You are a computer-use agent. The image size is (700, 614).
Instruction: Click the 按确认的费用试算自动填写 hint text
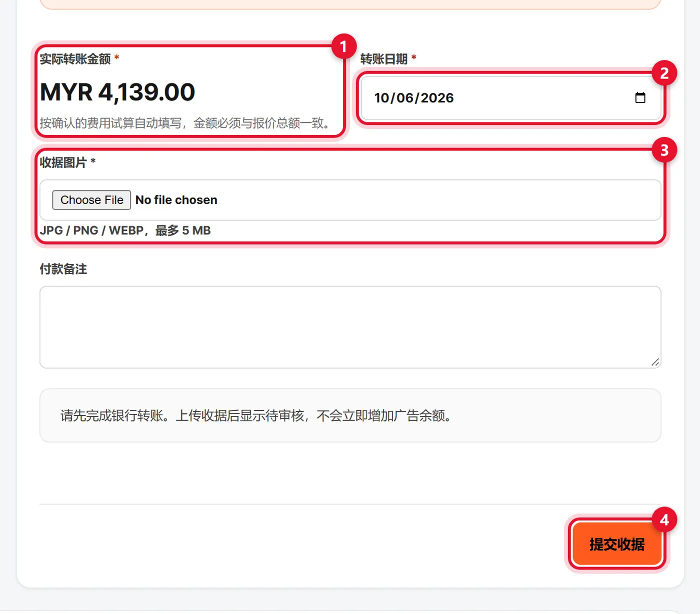[x=185, y=123]
